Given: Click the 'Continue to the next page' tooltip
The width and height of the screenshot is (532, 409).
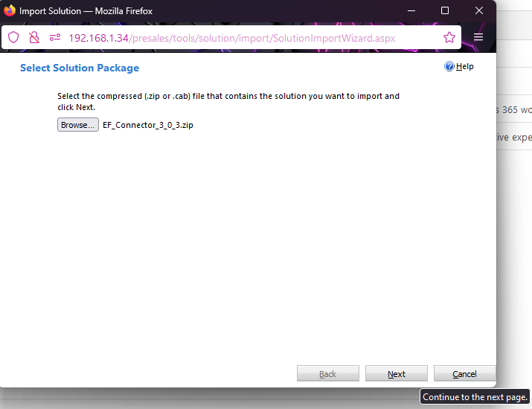Looking at the screenshot, I should tap(475, 397).
